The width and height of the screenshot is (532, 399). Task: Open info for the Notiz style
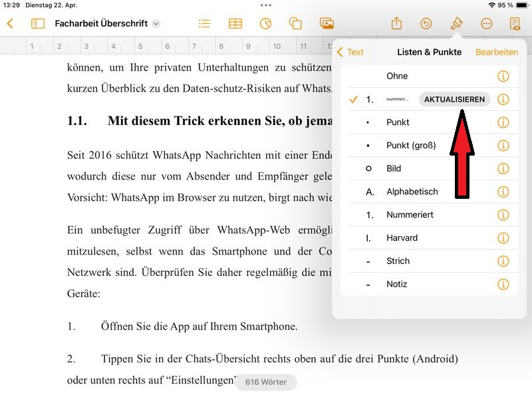(503, 284)
